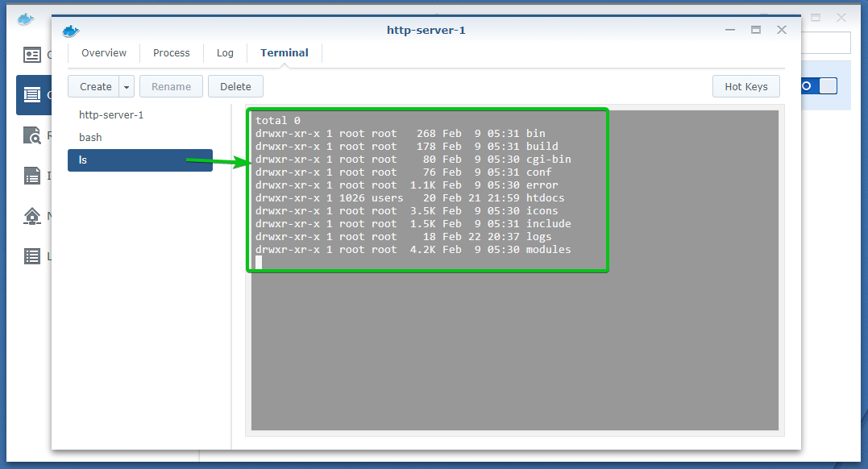Screen dimensions: 868x469
Task: Click the 'include' directory name in terminal
Action: 549,224
